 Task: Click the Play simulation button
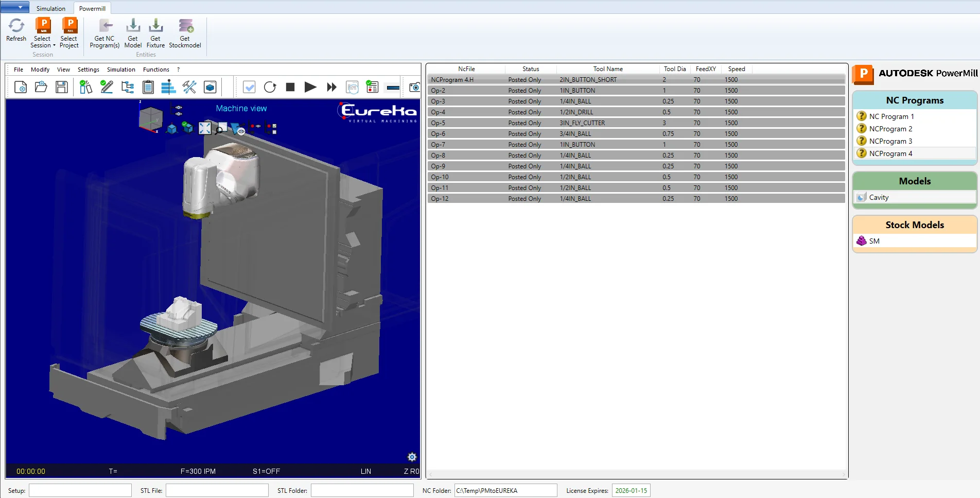tap(310, 87)
